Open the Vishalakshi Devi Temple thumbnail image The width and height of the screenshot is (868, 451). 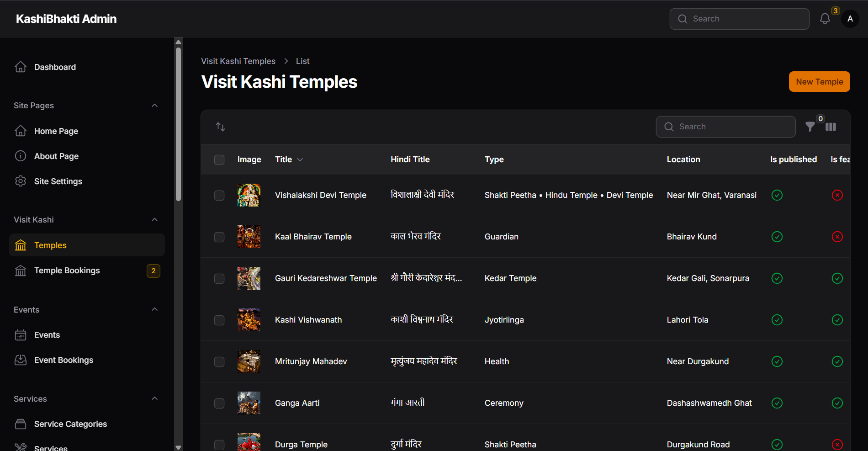249,195
